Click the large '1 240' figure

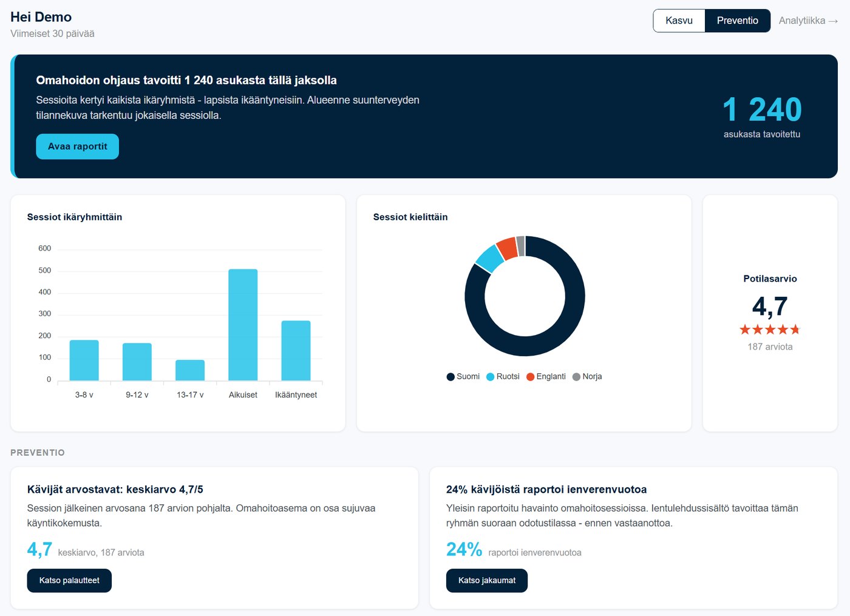pos(762,110)
